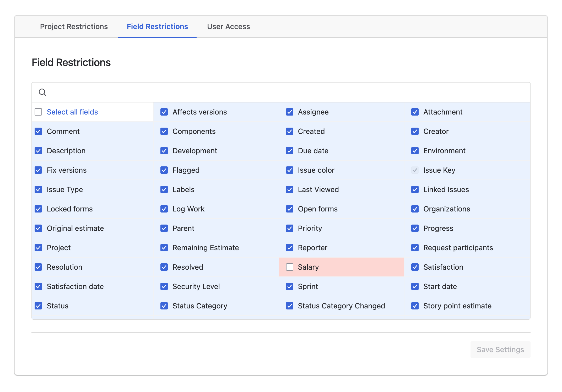562x392 pixels.
Task: Check the Salary field checkbox
Action: click(x=289, y=267)
